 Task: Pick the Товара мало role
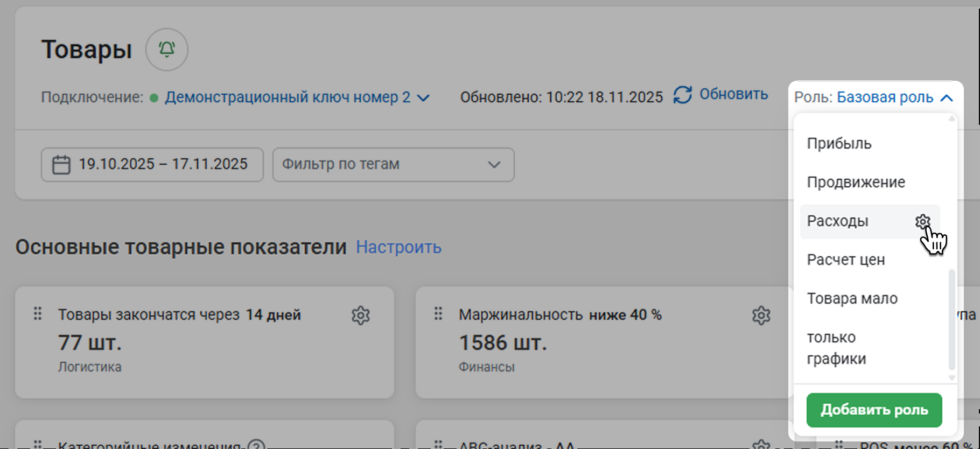point(852,299)
